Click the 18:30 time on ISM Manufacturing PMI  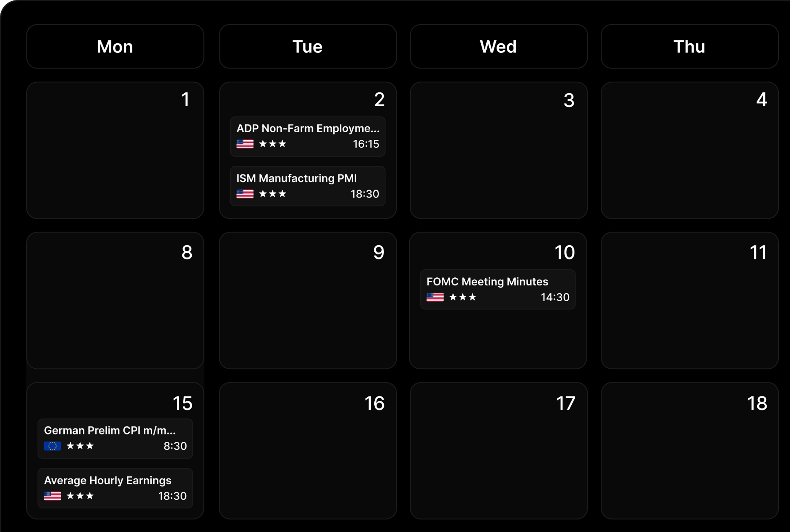click(x=365, y=194)
